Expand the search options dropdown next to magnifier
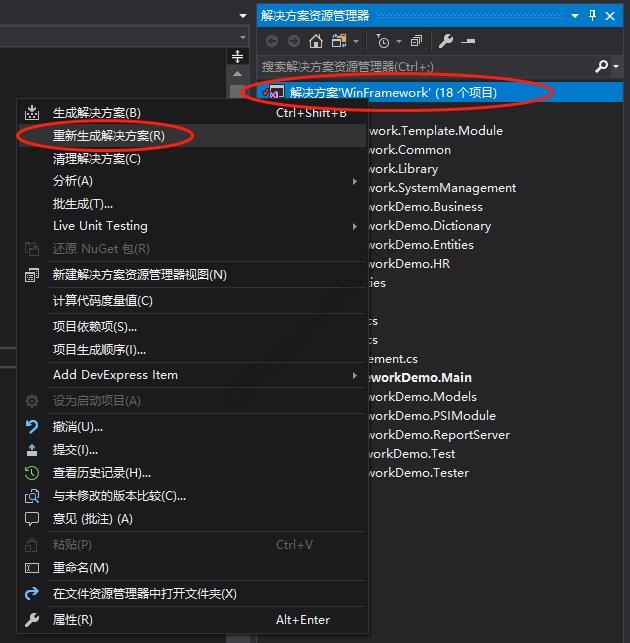630x643 pixels. 614,66
